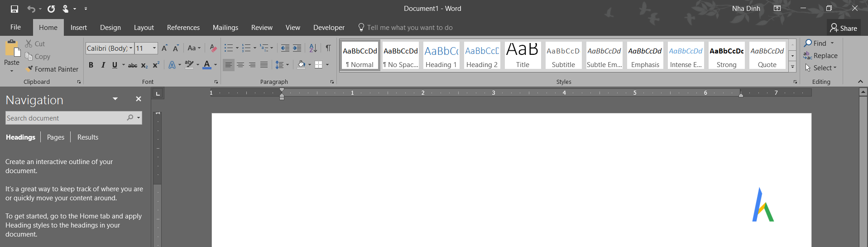Apply superscript formatting
Image resolution: width=868 pixels, height=247 pixels.
pos(156,65)
